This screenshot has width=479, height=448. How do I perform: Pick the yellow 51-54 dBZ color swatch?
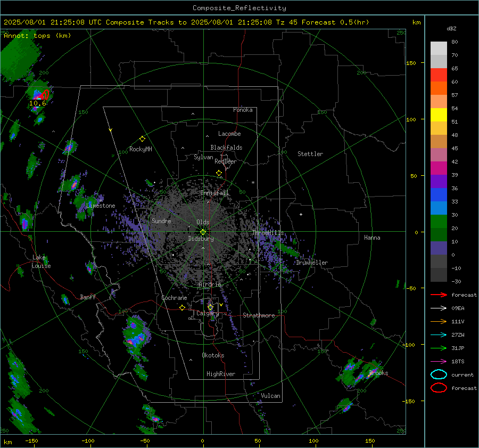point(439,115)
